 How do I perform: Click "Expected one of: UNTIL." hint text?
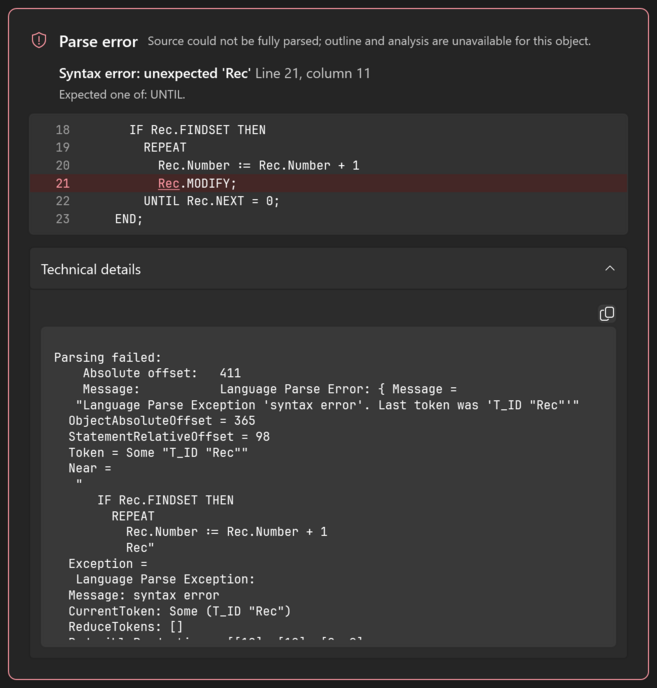pyautogui.click(x=122, y=94)
